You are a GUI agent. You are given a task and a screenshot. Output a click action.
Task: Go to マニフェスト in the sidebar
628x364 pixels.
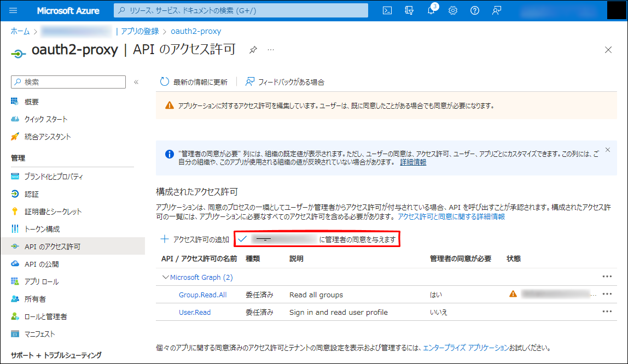click(39, 334)
